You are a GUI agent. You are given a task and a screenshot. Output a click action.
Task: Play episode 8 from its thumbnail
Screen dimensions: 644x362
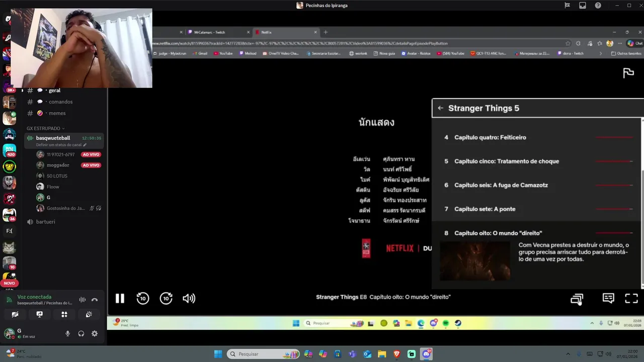click(x=475, y=261)
